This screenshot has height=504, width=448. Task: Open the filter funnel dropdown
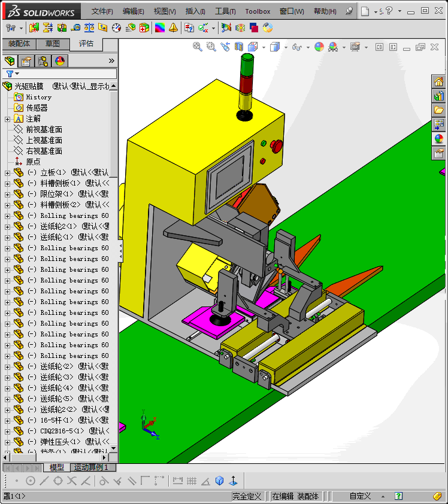click(13, 74)
